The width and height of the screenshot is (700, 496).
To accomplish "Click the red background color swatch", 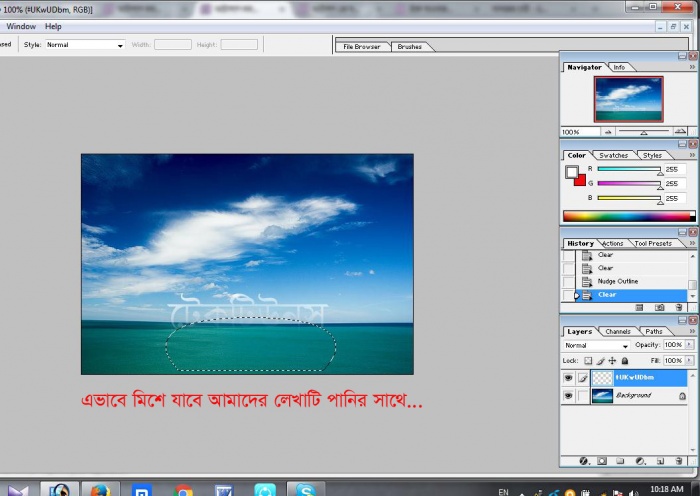I will 580,180.
